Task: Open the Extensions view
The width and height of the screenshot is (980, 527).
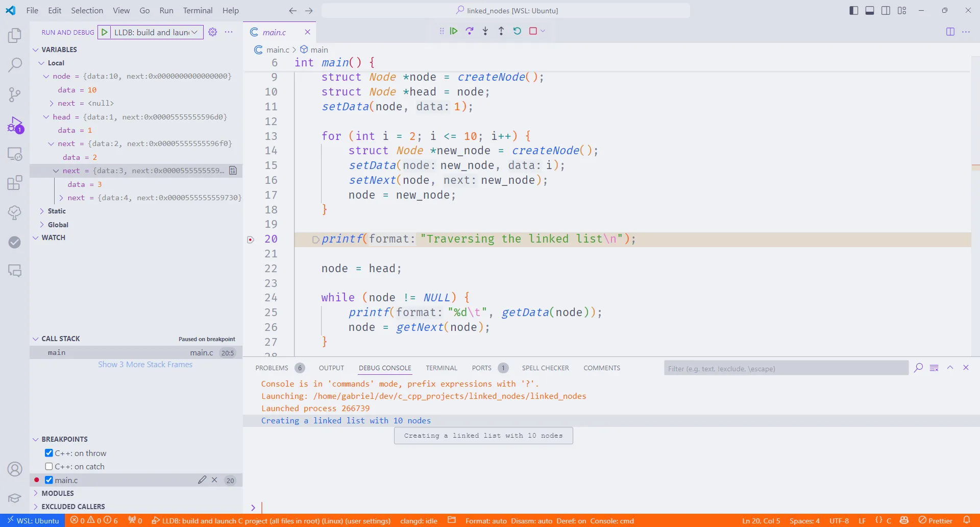Action: point(15,183)
